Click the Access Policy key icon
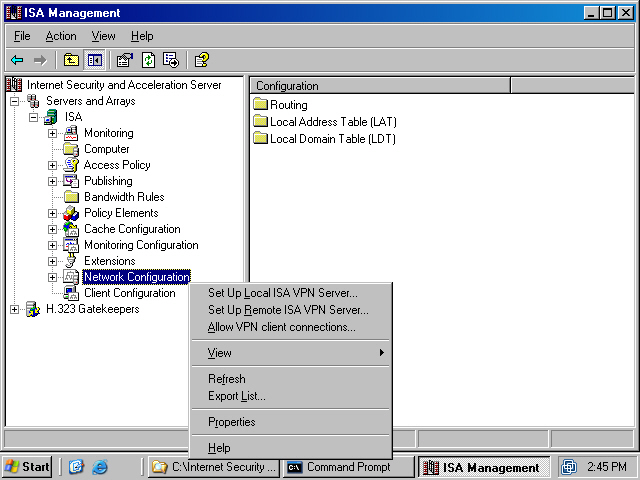 71,165
